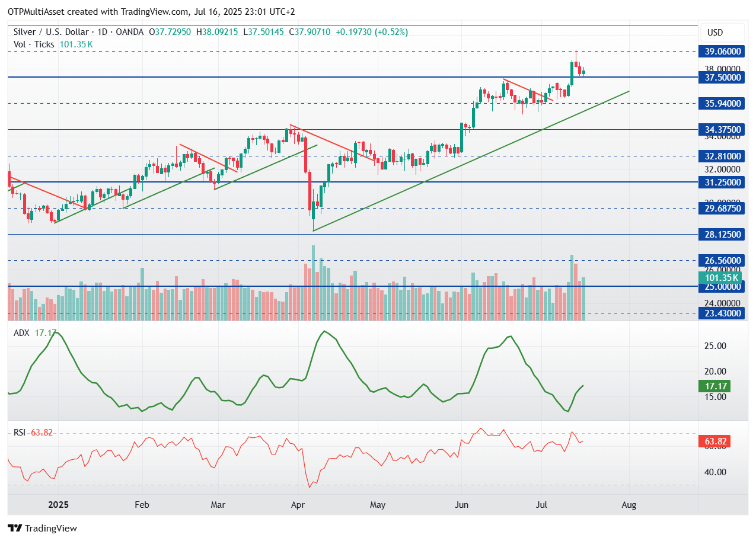Image resolution: width=756 pixels, height=541 pixels.
Task: Click the Silver / U.S. Dollar symbol title
Action: pos(51,32)
